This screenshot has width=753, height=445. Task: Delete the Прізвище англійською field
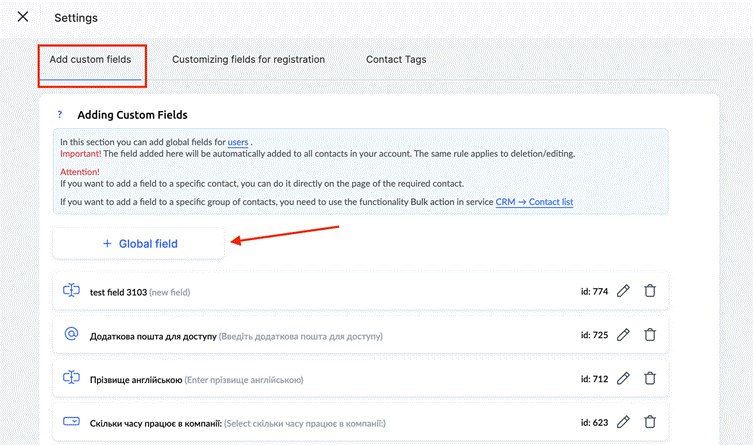click(650, 378)
